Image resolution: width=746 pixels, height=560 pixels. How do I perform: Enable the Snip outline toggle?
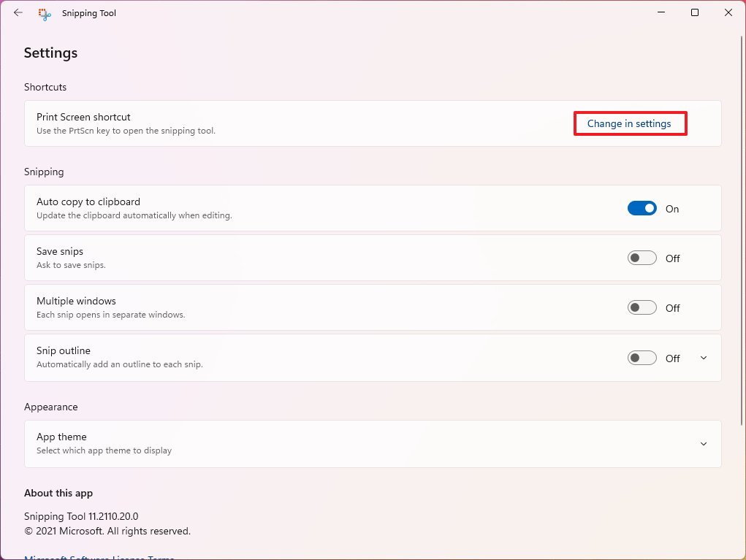pos(642,358)
